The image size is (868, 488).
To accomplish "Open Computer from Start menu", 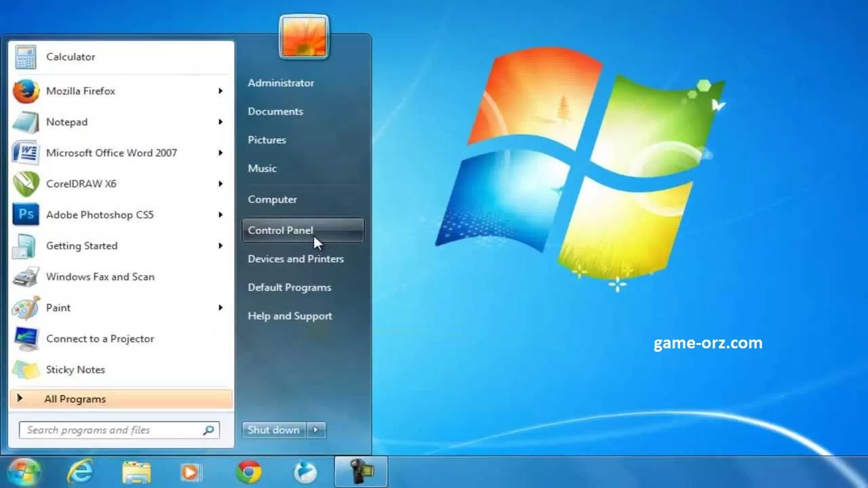I will pyautogui.click(x=272, y=199).
